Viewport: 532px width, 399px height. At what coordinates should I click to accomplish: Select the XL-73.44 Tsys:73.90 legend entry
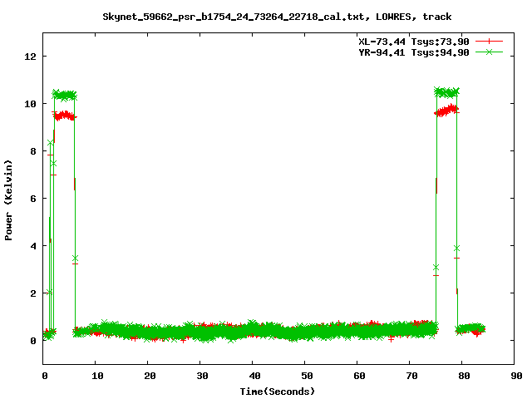[414, 42]
